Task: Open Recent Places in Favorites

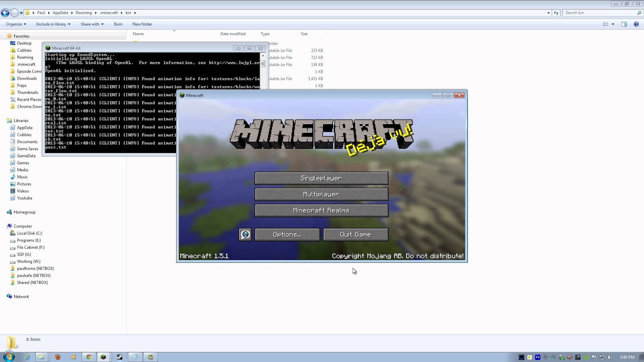Action: click(29, 100)
